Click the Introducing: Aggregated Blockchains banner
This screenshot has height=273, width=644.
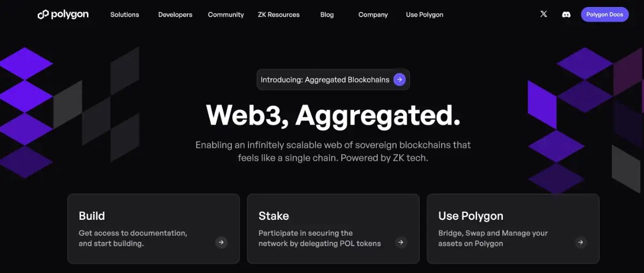pyautogui.click(x=325, y=80)
